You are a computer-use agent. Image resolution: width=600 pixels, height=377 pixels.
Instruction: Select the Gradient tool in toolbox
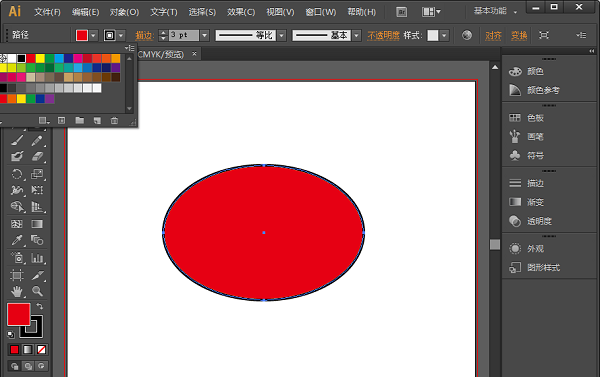(37, 224)
